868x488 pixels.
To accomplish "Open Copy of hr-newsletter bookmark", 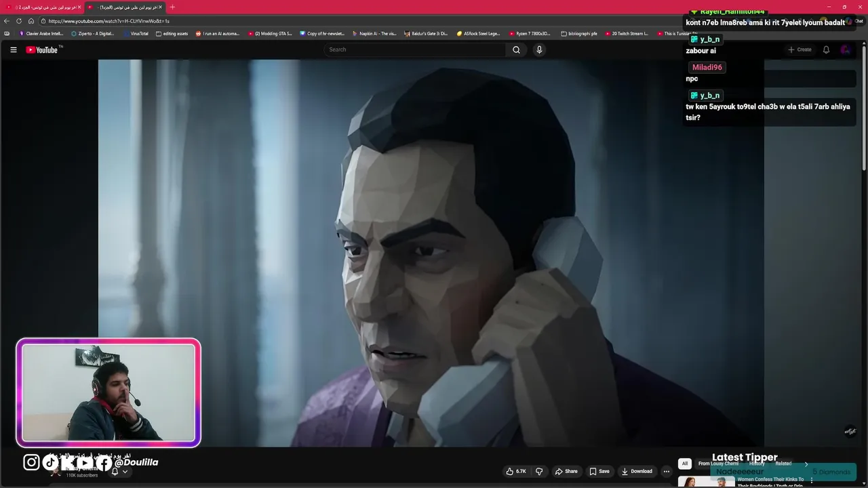I will tap(323, 33).
